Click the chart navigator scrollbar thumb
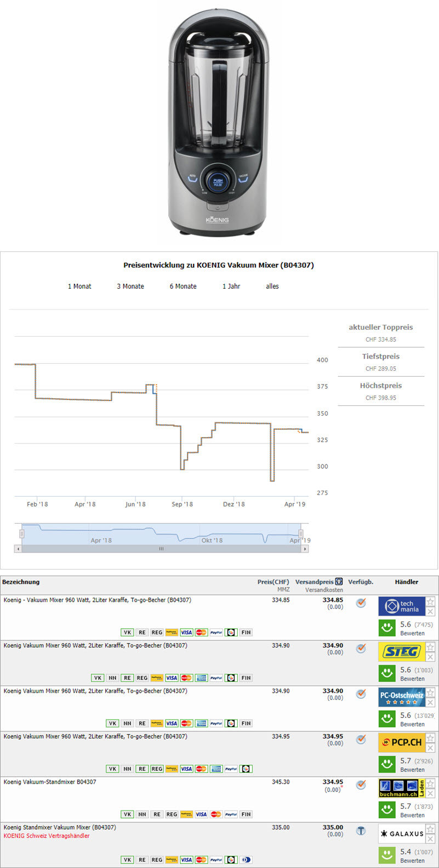 click(x=161, y=549)
